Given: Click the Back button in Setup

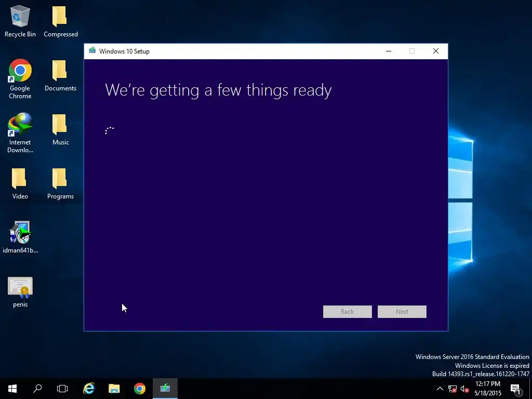Looking at the screenshot, I should [348, 312].
